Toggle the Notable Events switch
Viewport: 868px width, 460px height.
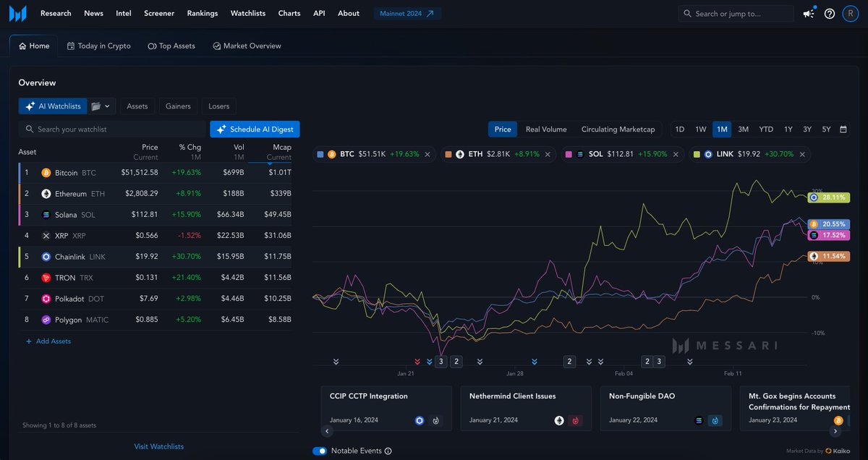click(320, 451)
